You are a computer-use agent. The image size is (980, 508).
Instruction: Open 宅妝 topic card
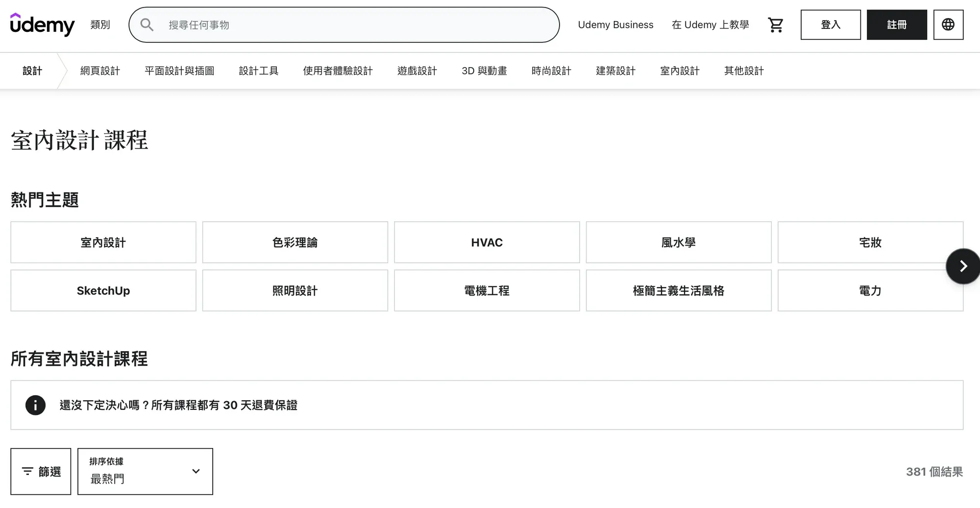point(870,242)
